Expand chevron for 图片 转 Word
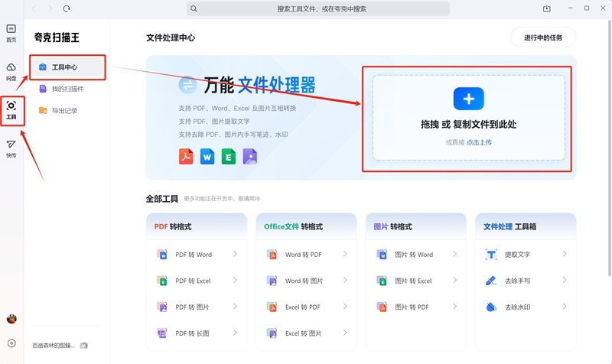This screenshot has height=364, width=612. (454, 254)
